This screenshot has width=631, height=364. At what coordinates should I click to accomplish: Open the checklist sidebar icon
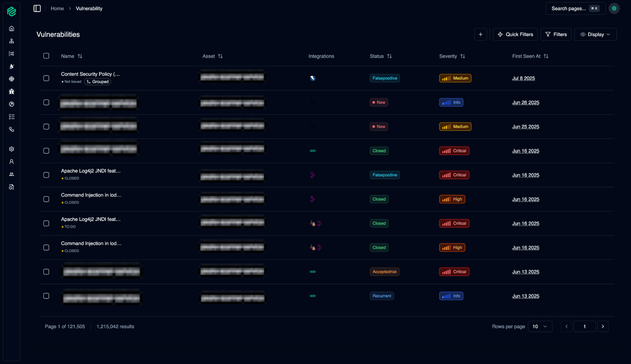(x=12, y=117)
